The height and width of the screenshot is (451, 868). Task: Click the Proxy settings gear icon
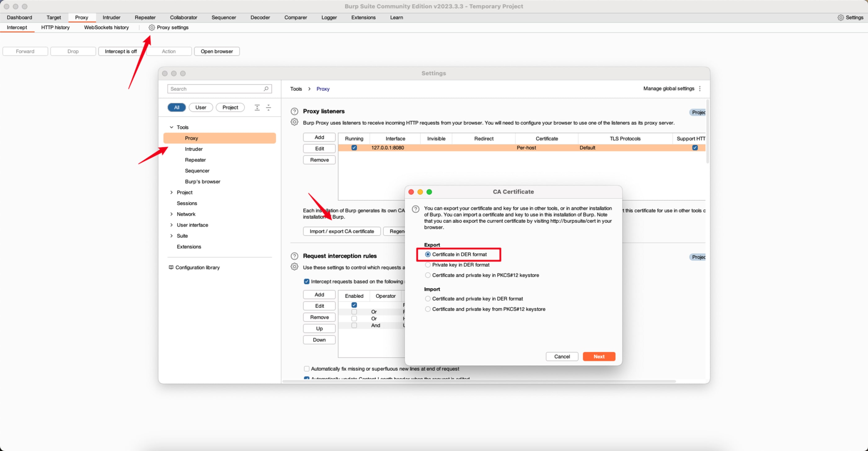pyautogui.click(x=152, y=28)
